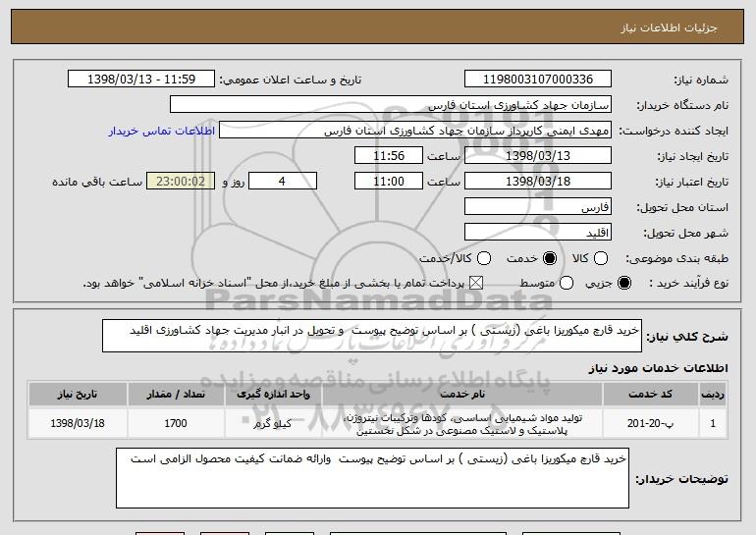Click the creation date field 1398/03/13
This screenshot has width=756, height=535.
(538, 156)
